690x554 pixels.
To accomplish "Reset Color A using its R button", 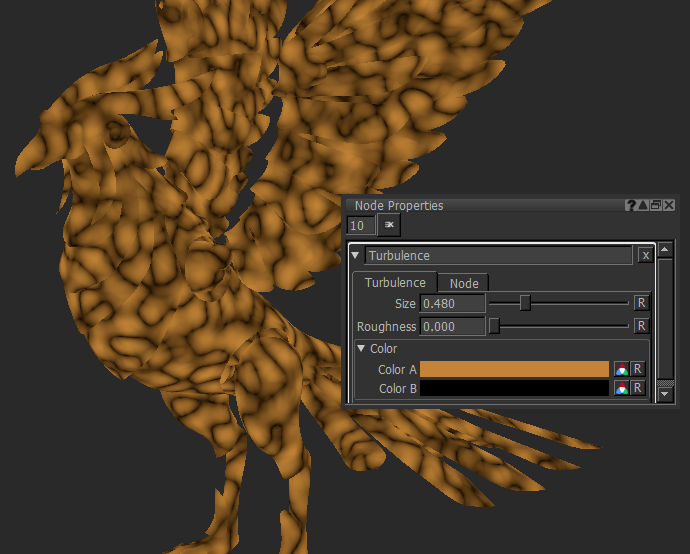I will point(637,369).
